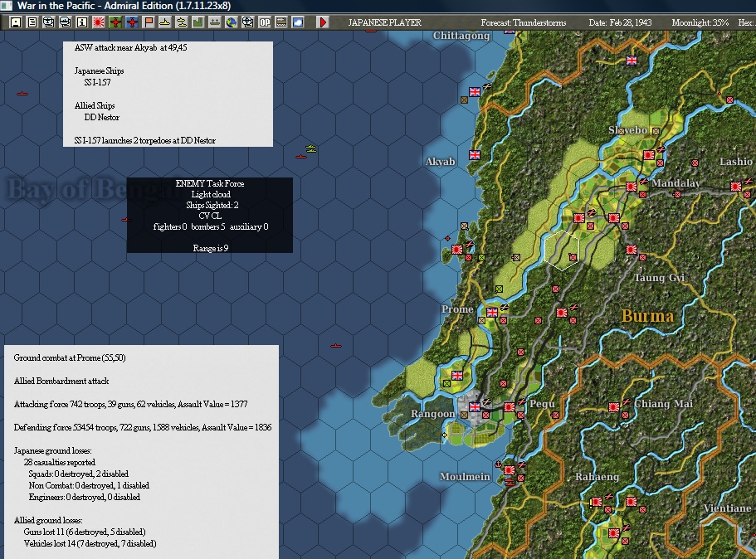Select the Japanese flag unit near Shwebo
The height and width of the screenshot is (559, 756).
pyautogui.click(x=648, y=155)
